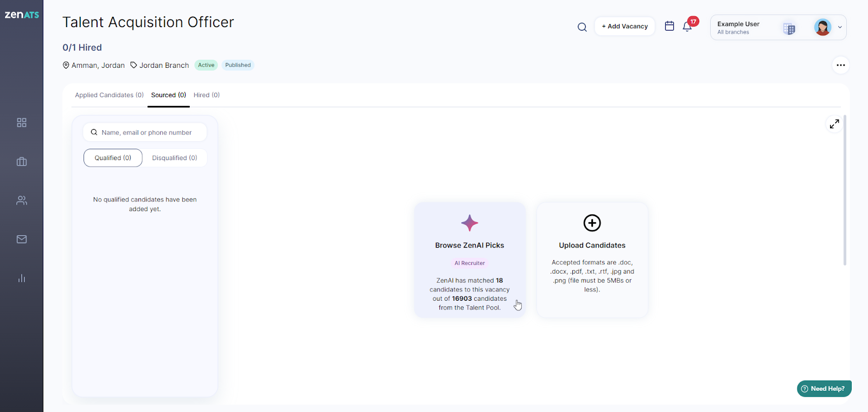868x412 pixels.
Task: Open the calendar icon in header
Action: [x=669, y=26]
